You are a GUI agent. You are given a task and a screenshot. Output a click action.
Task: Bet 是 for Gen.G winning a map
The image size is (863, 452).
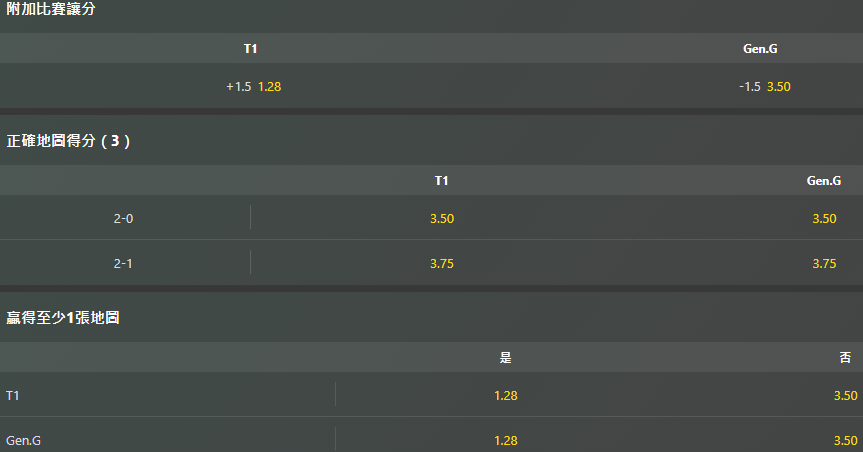click(505, 440)
